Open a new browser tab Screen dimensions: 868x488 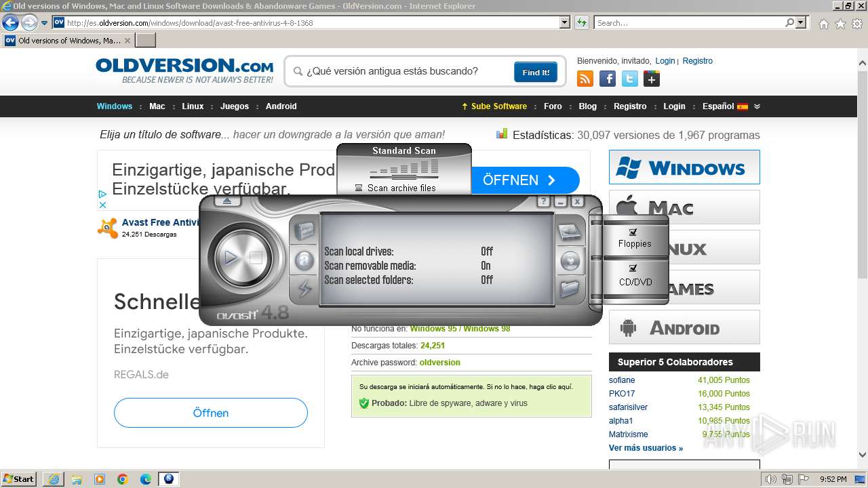[146, 41]
